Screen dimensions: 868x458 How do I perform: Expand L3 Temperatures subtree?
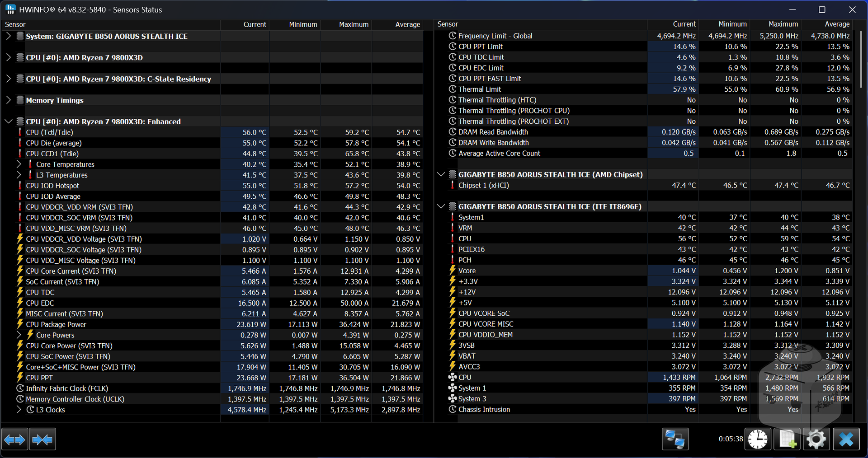point(19,175)
